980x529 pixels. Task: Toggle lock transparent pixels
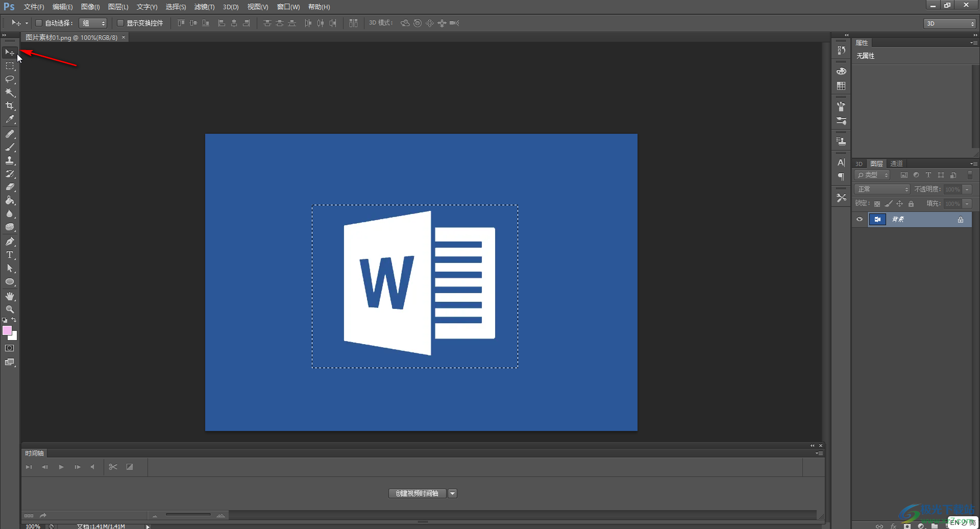[x=877, y=204]
